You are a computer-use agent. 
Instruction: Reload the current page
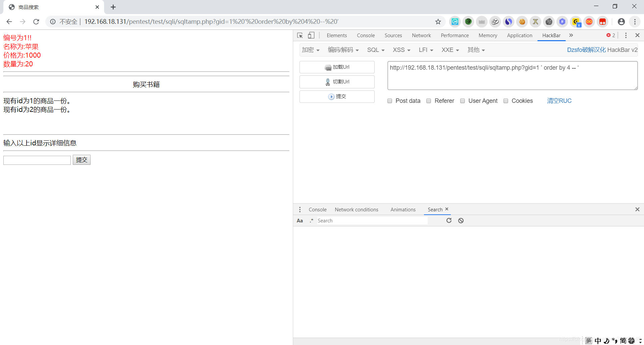(x=36, y=22)
